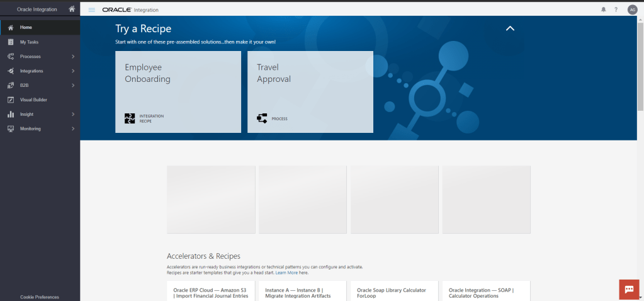Screen dimensions: 644x301
Task: Follow the Learn More link
Action: [286, 273]
